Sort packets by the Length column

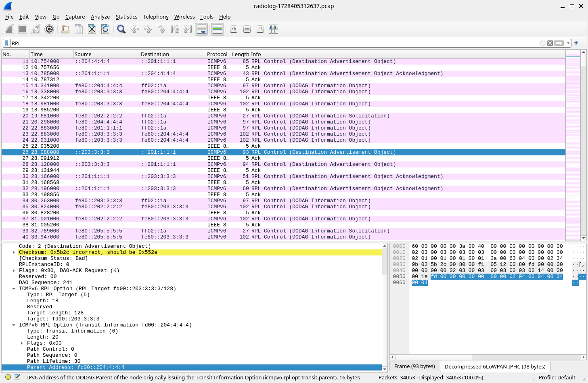pos(240,54)
